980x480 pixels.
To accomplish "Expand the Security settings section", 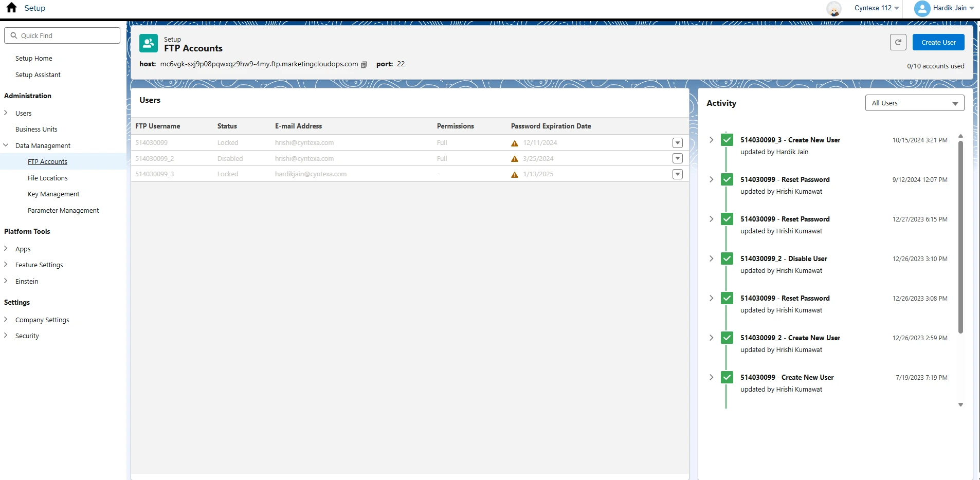I will [6, 336].
